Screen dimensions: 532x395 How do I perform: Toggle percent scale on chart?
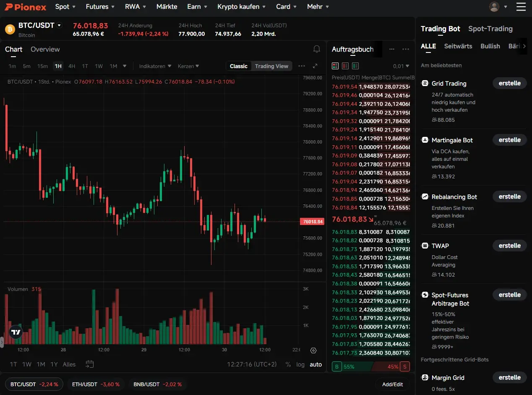click(x=288, y=364)
